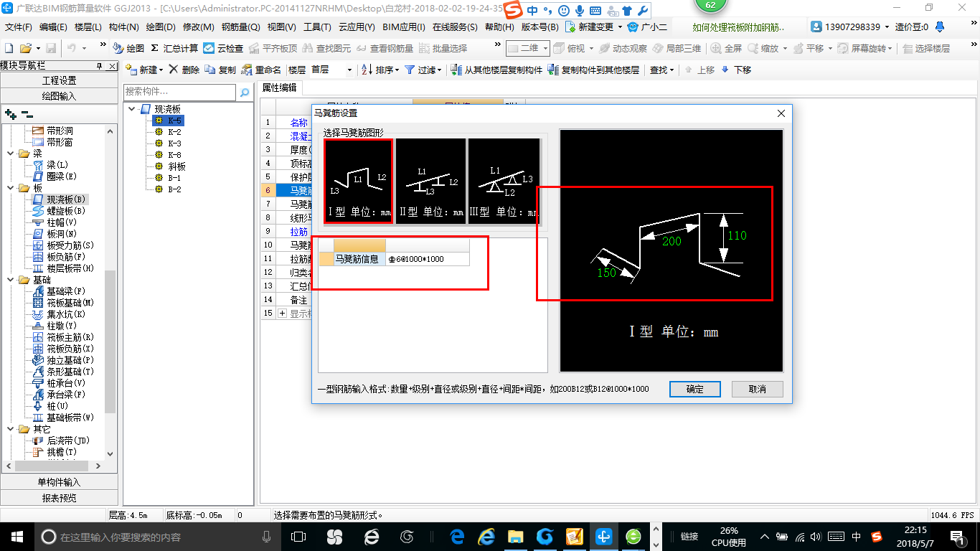Click the new file icon
The image size is (980, 551).
click(9, 48)
